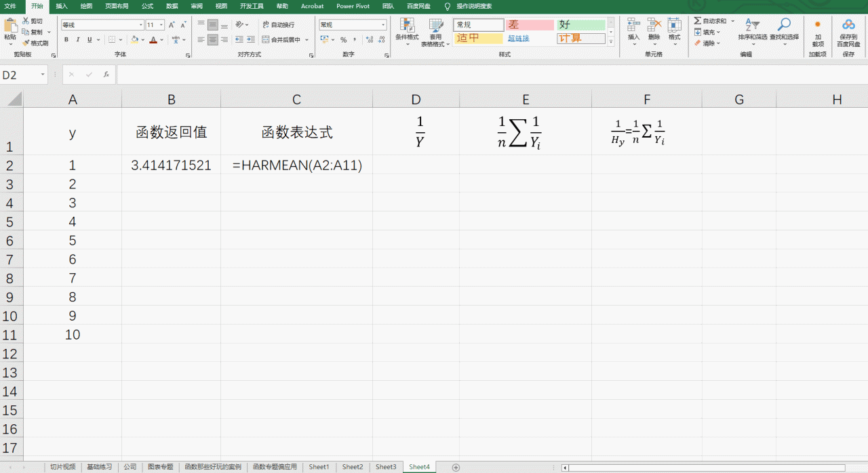Viewport: 868px width, 473px height.
Task: Click the insert function fx icon
Action: pyautogui.click(x=106, y=75)
